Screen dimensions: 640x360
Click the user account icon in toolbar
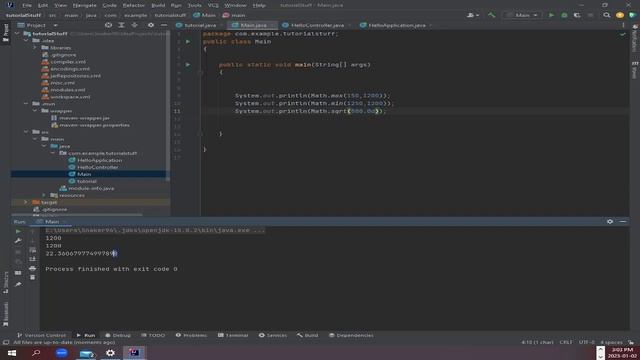(x=472, y=15)
